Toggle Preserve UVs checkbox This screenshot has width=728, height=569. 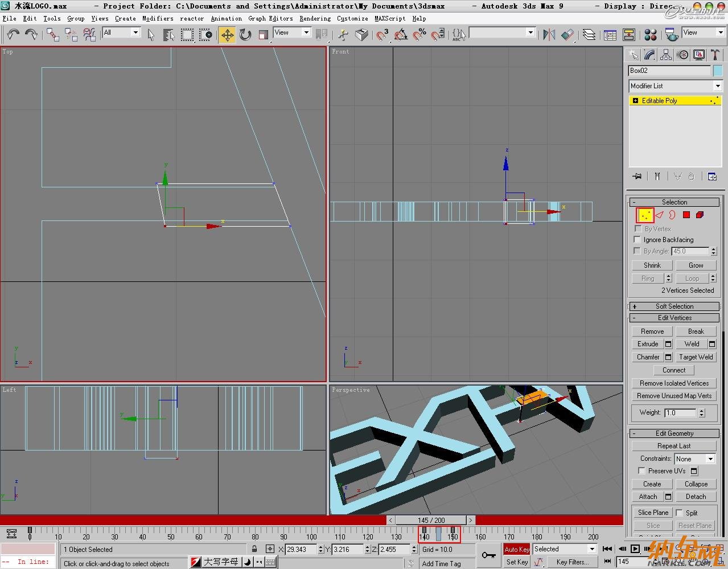[x=642, y=471]
